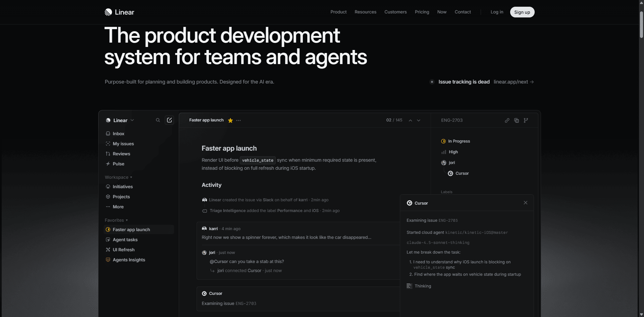Click the Linear logo in the header
This screenshot has width=644, height=317.
tap(119, 12)
